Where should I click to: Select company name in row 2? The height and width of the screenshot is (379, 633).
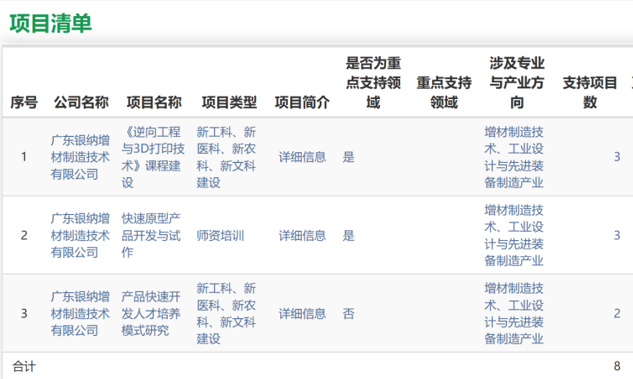coord(80,235)
